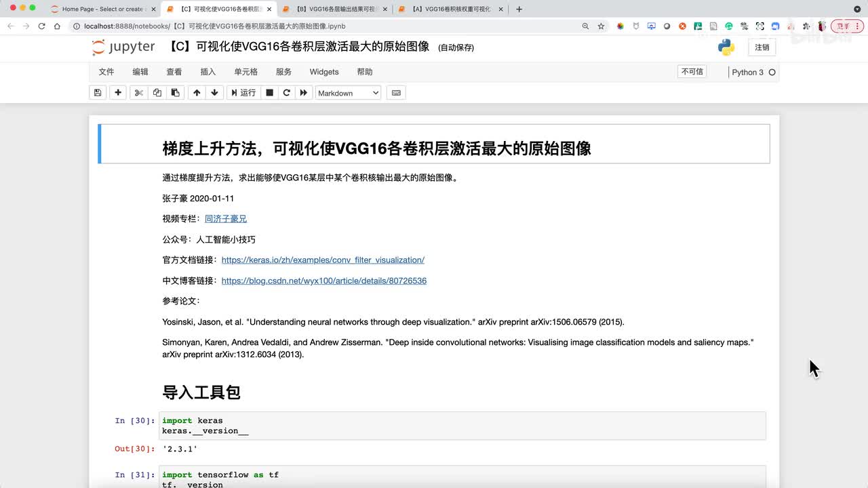
Task: Open the tab search dropdown arrow
Action: tap(857, 9)
